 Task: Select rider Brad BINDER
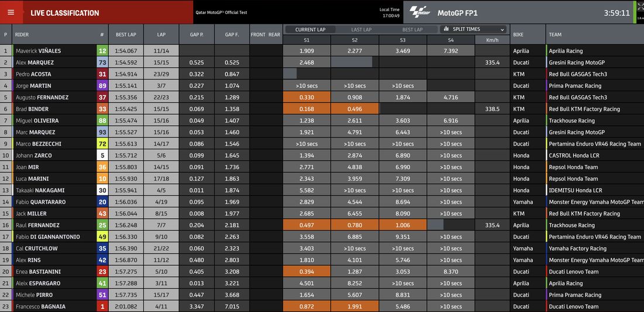[x=32, y=109]
